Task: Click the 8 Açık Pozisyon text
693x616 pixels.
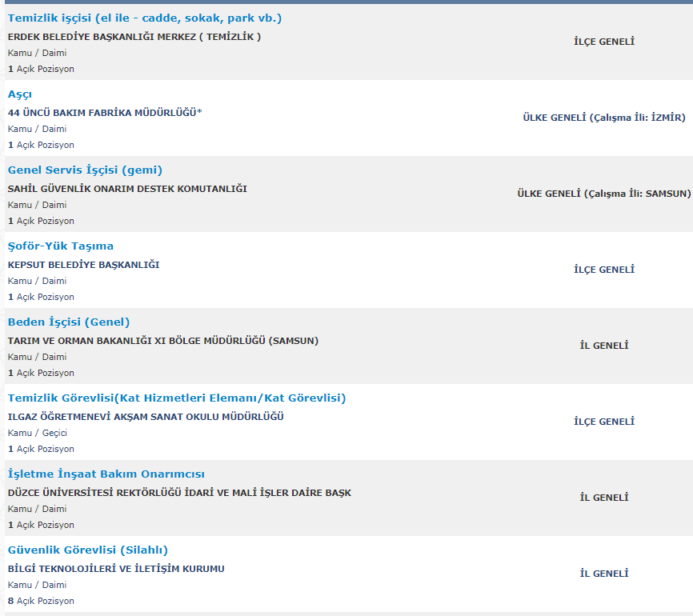Action: click(x=41, y=601)
